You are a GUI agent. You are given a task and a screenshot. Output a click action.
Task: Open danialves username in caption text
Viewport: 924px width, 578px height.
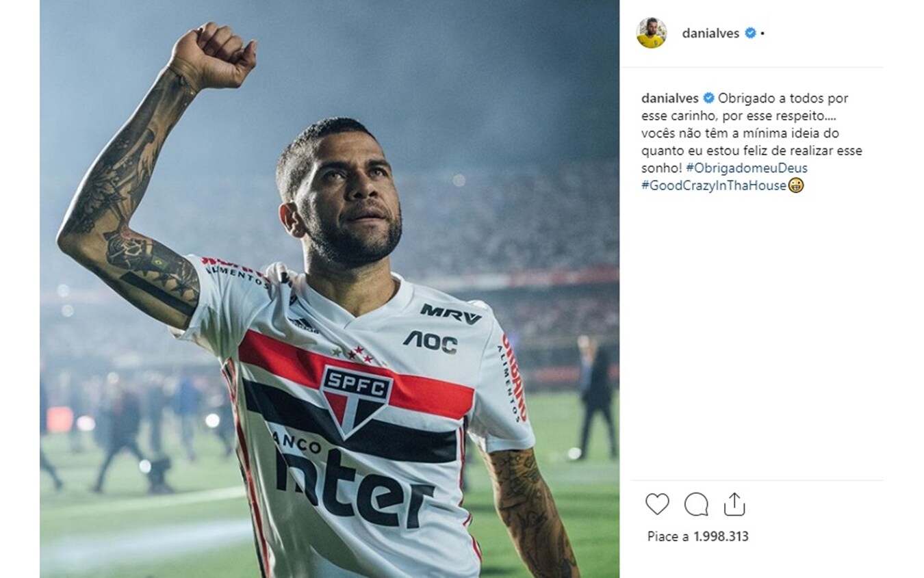point(670,98)
